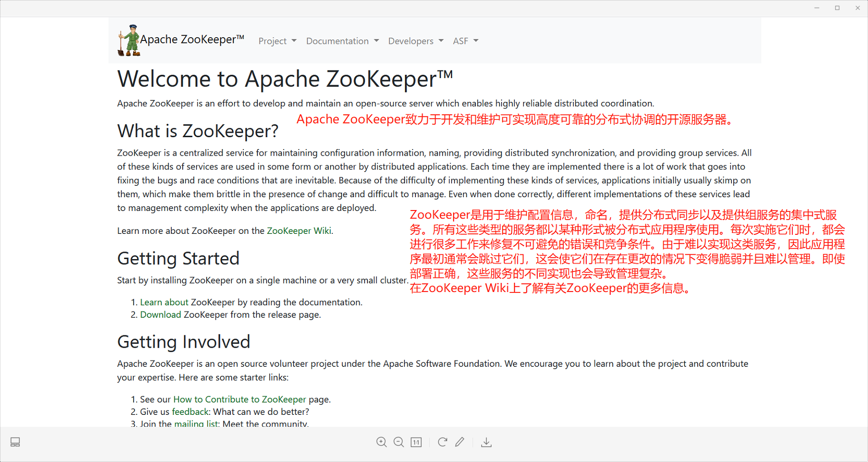Click the What is ZooKeeper? heading
Image resolution: width=868 pixels, height=462 pixels.
198,131
